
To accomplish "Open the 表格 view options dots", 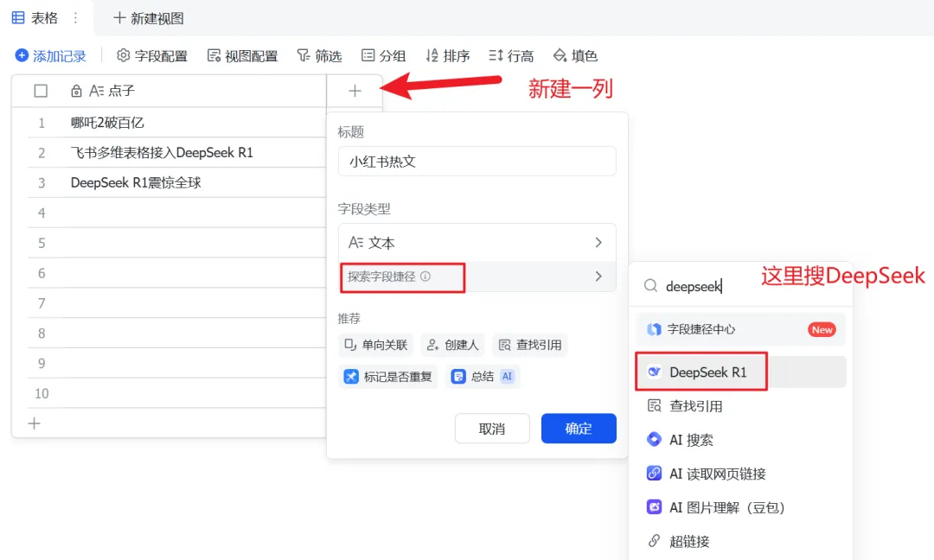I will pyautogui.click(x=75, y=18).
